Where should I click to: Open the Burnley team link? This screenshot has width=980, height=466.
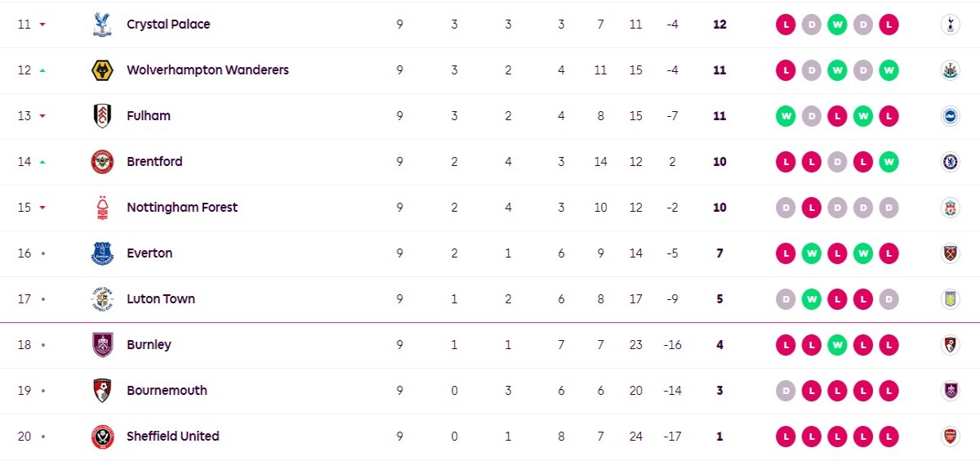tap(149, 345)
